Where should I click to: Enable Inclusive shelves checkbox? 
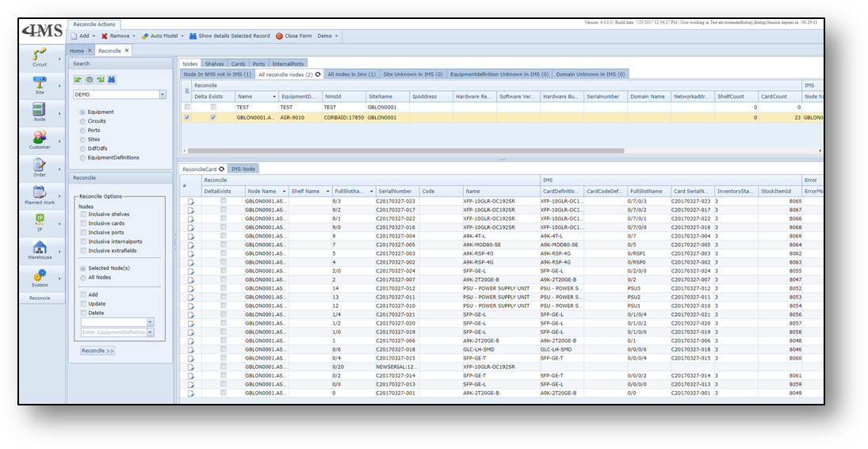coord(83,214)
